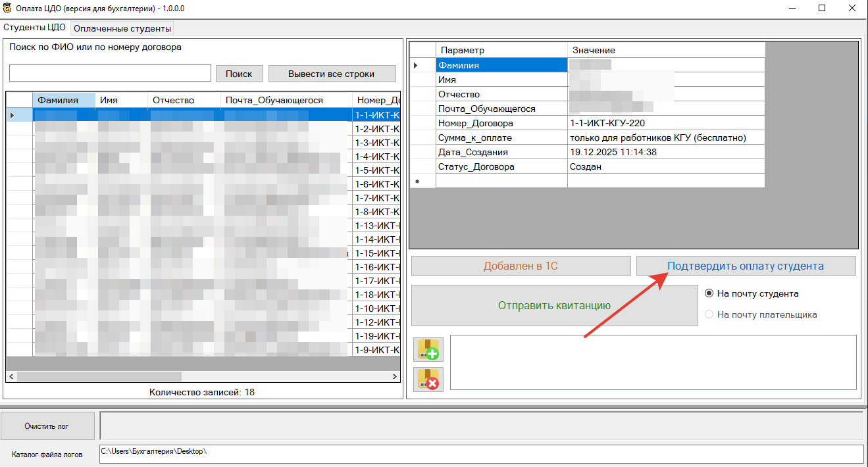Click the remove attachment package icon
Image resolution: width=868 pixels, height=467 pixels.
428,380
